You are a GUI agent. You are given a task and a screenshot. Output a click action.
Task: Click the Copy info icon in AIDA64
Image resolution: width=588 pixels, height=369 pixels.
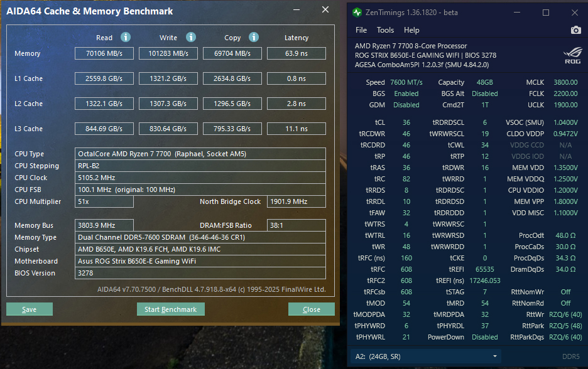(x=254, y=37)
